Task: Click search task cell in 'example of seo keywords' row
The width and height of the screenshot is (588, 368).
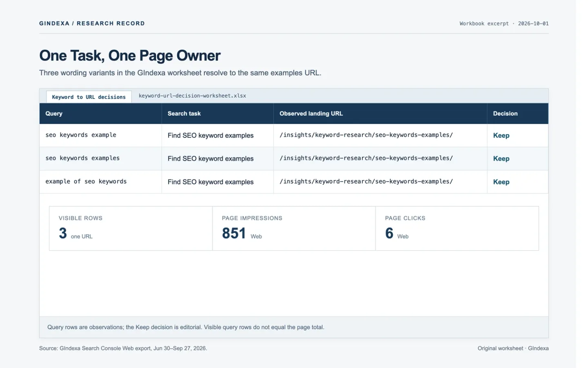Action: (218, 182)
